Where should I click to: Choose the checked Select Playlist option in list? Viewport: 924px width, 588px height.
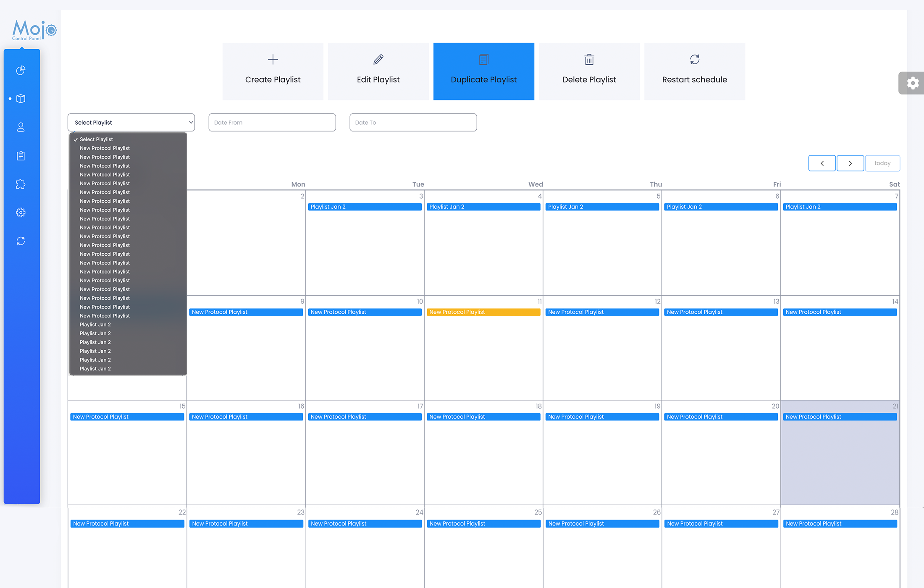(96, 139)
